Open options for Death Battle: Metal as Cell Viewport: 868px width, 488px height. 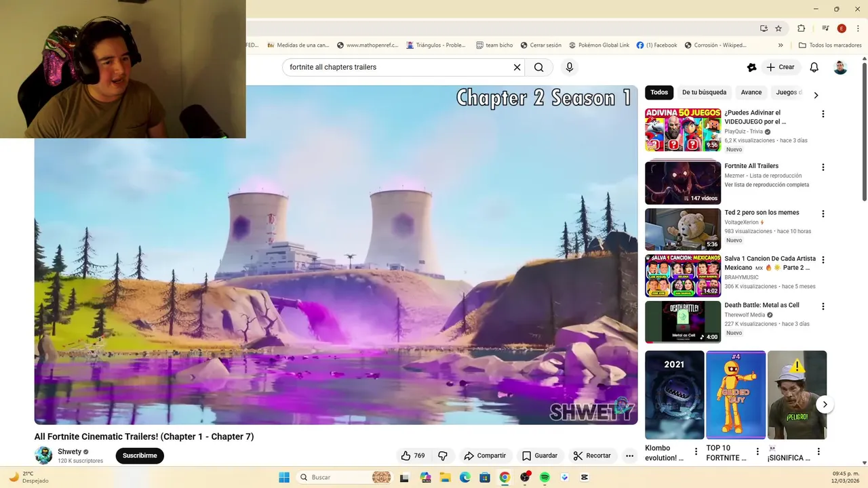[x=823, y=306]
